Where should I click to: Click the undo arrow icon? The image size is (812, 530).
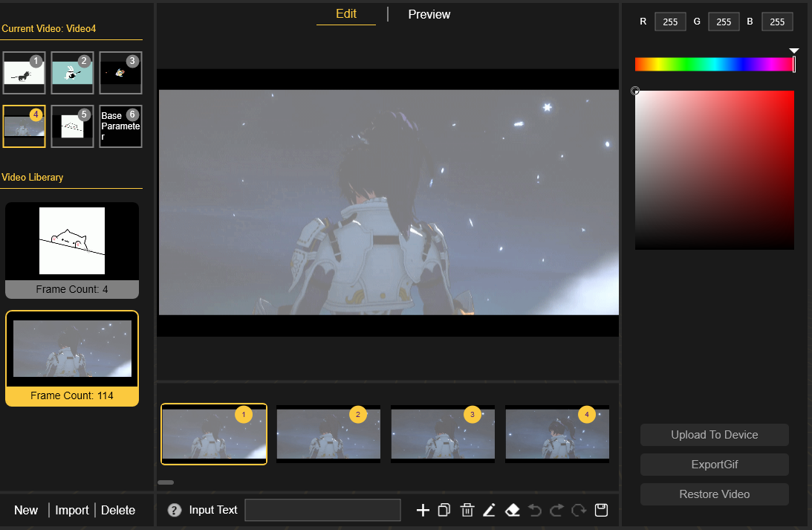click(534, 511)
